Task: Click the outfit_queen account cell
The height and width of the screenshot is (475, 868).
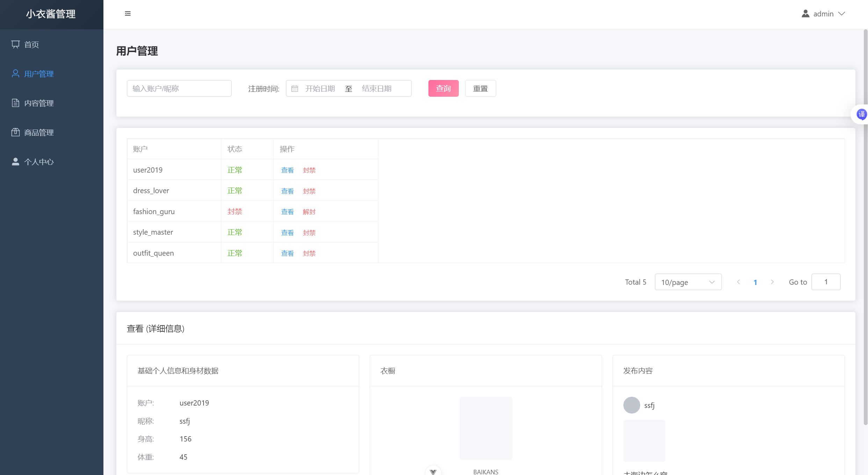Action: click(174, 253)
